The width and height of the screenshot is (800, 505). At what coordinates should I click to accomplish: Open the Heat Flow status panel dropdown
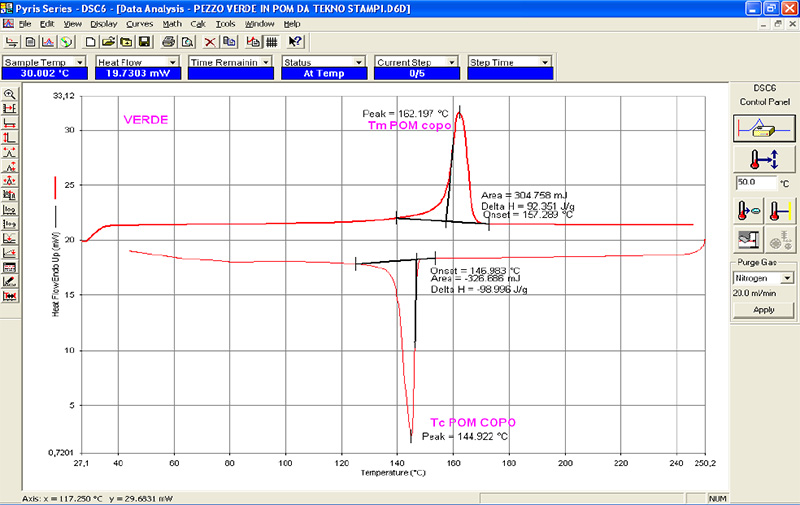[x=175, y=62]
